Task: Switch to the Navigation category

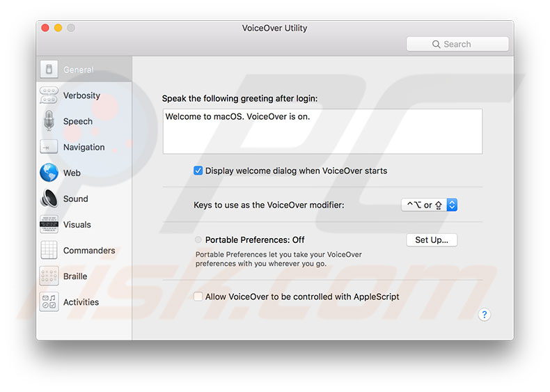Action: [84, 147]
